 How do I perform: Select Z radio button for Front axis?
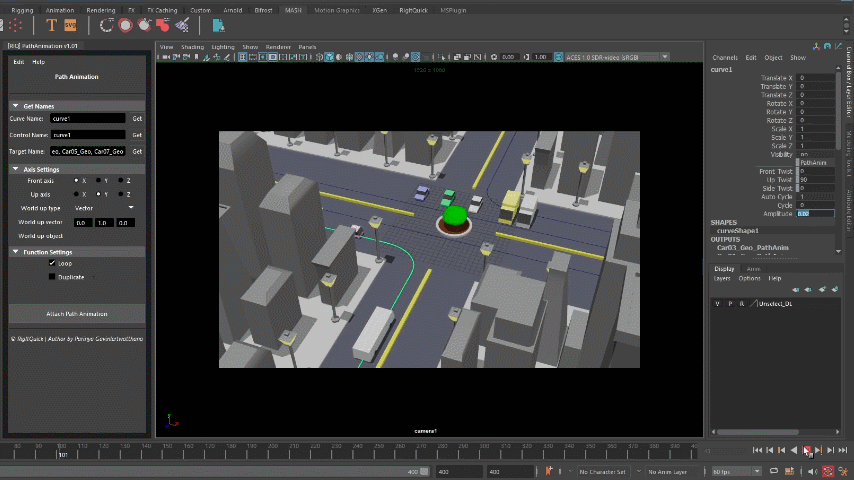[121, 180]
